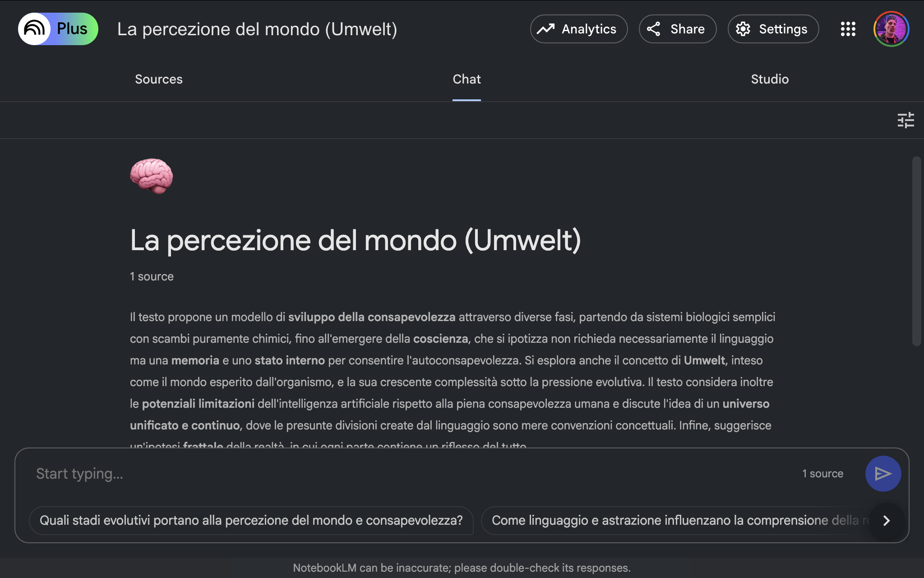Select the 'Quali stadi evolutivi' suggestion
Viewport: 924px width, 578px height.
point(251,520)
